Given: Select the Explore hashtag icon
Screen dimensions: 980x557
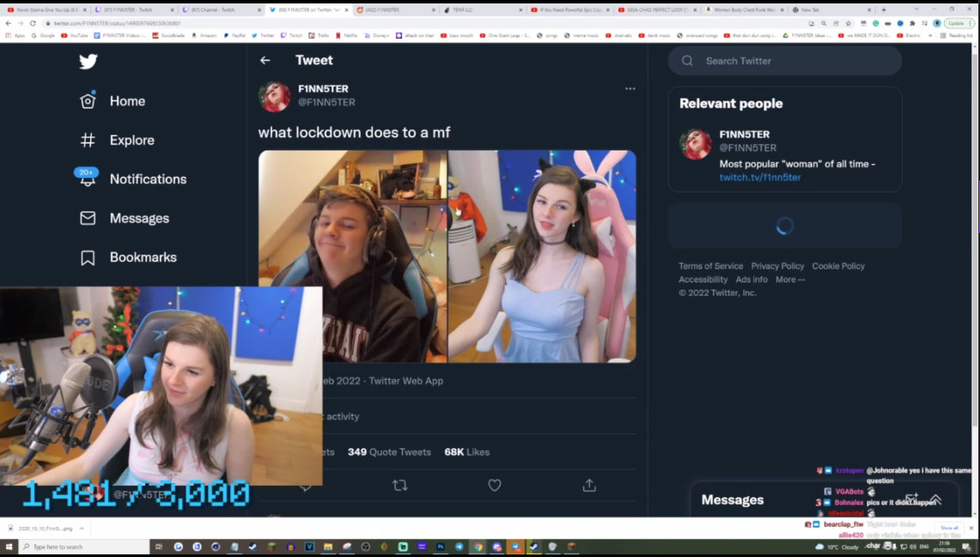Looking at the screenshot, I should pos(88,140).
